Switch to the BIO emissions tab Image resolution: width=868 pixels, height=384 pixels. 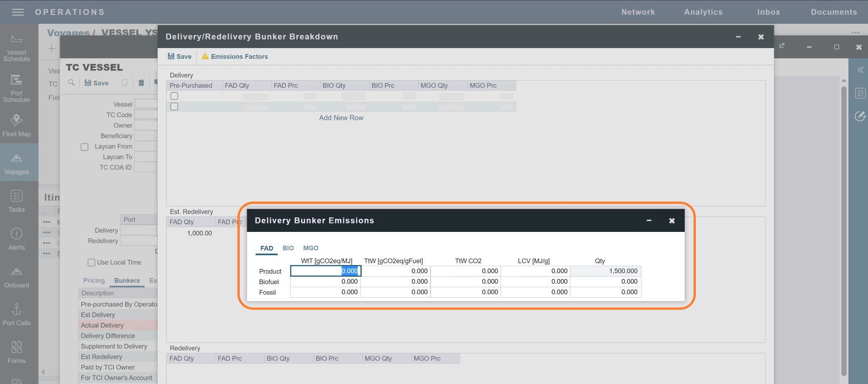pyautogui.click(x=288, y=248)
